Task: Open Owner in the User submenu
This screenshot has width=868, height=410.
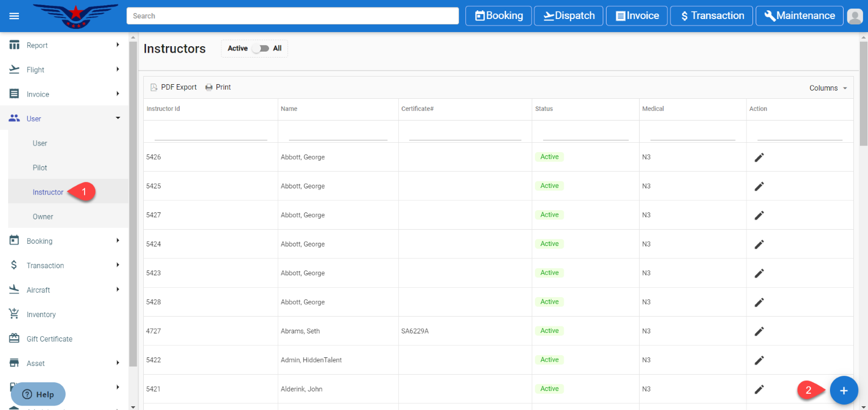Action: pos(43,217)
